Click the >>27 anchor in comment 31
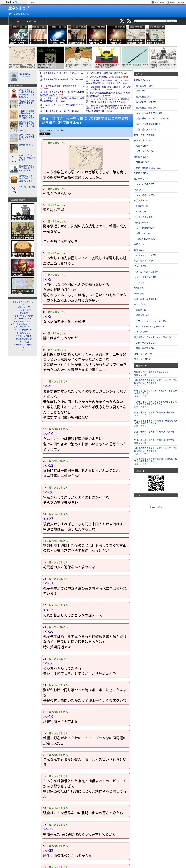 point(48,519)
